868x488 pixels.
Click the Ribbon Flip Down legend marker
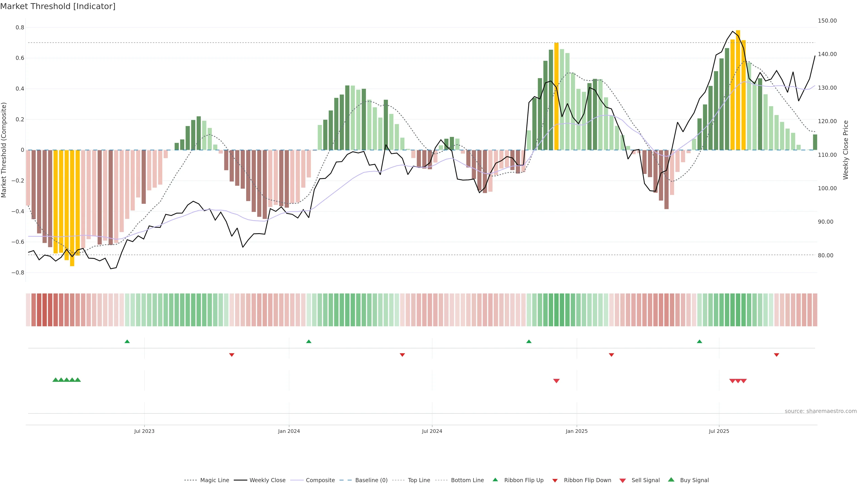[x=555, y=480]
